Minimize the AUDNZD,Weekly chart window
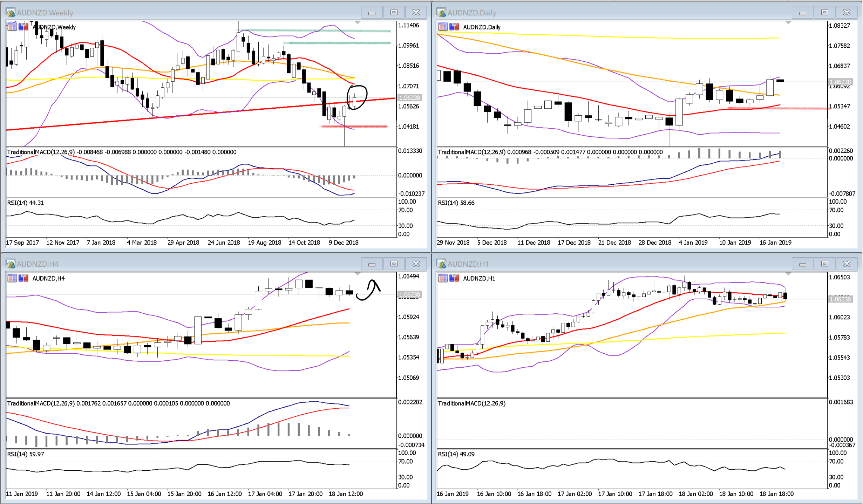The width and height of the screenshot is (863, 504). tap(372, 13)
